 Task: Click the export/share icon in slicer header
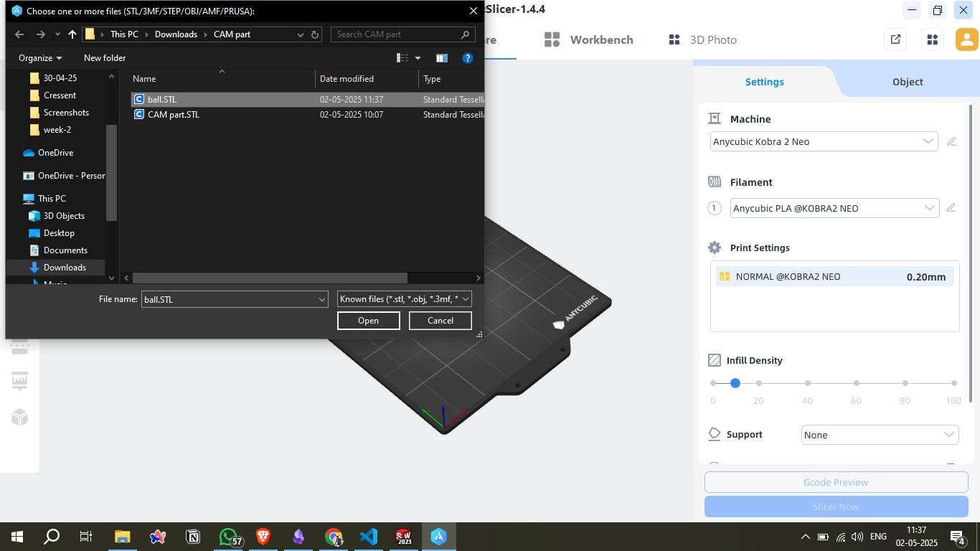point(895,39)
